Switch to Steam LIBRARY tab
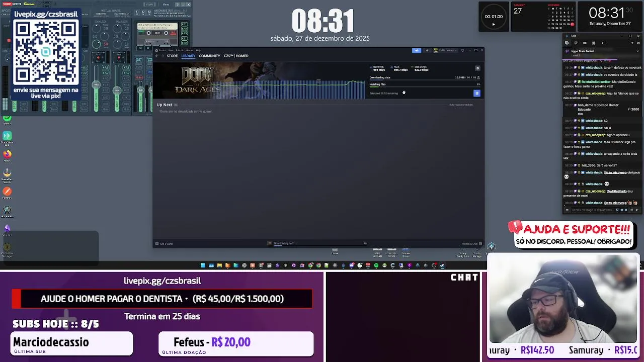Screen dimensions: 644x362 188,56
